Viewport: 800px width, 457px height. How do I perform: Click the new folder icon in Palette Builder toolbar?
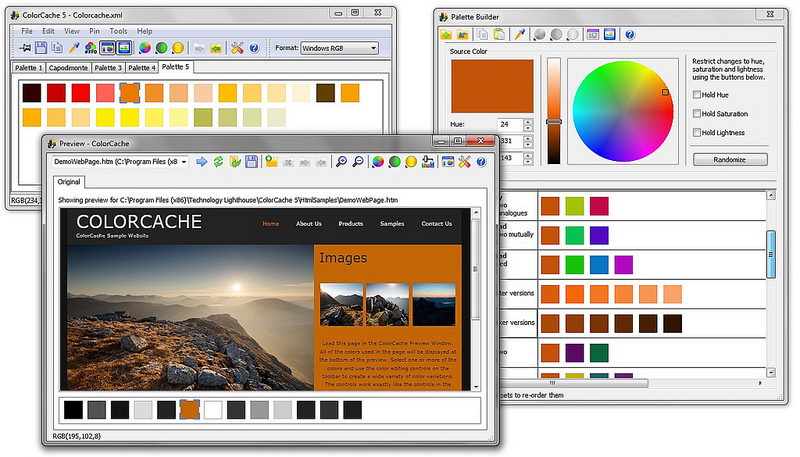(446, 35)
